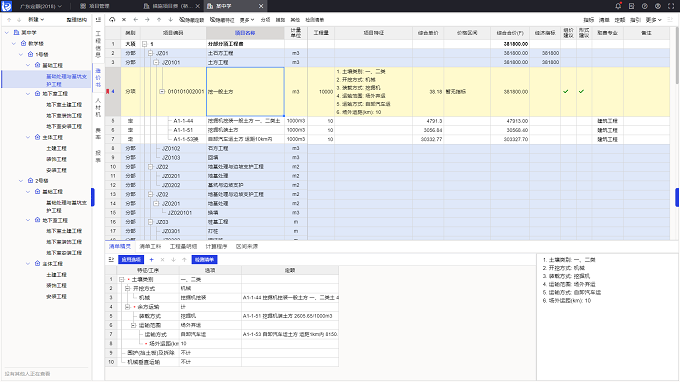Click the grid icon of the 项目管理 tab
The height and width of the screenshot is (382, 680).
[83, 6]
